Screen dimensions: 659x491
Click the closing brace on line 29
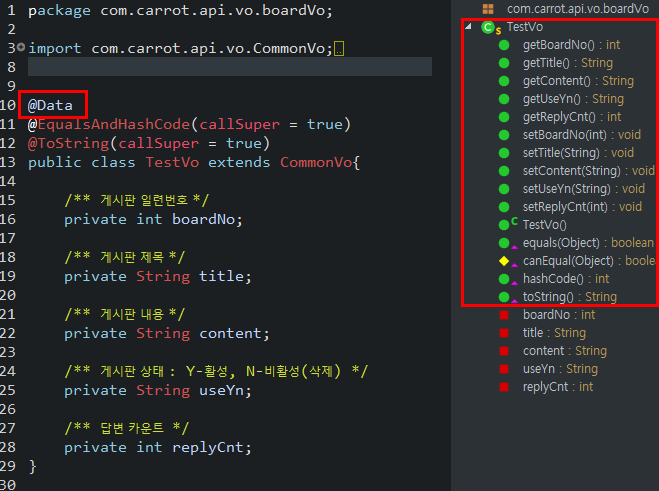coord(32,467)
